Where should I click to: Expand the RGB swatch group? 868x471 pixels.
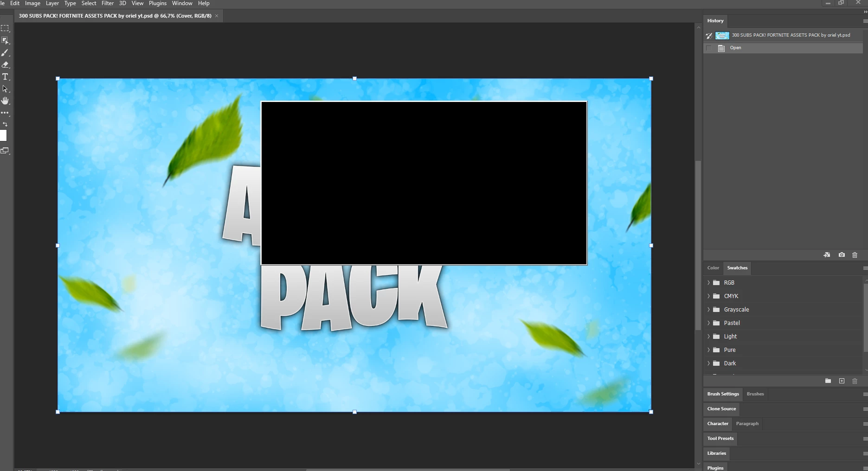pyautogui.click(x=708, y=282)
